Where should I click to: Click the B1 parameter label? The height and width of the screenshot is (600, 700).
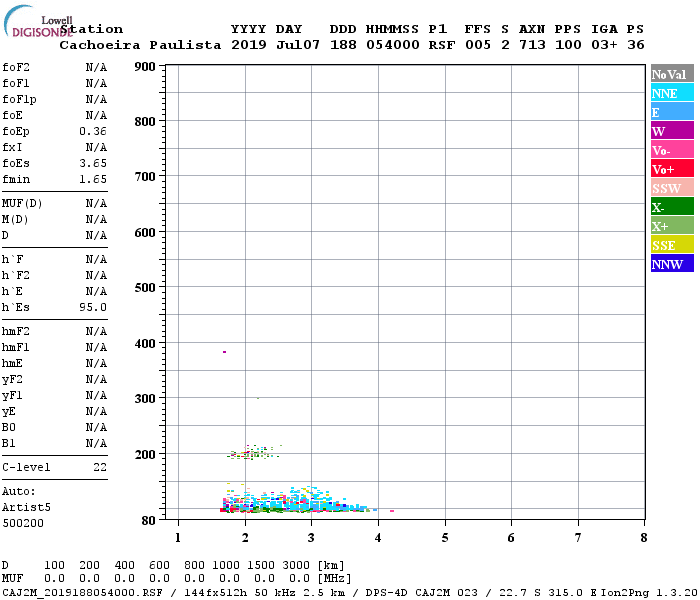tap(8, 443)
